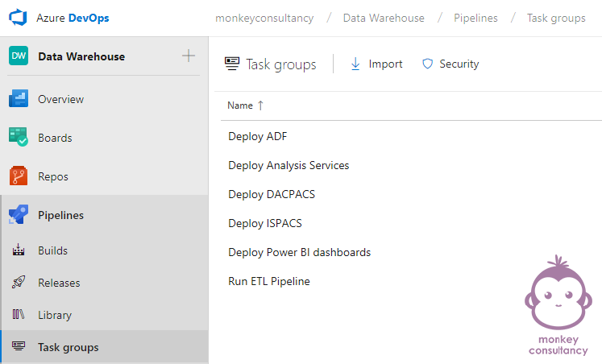Click the plus icon beside Data Warehouse
602x364 pixels.
[188, 56]
